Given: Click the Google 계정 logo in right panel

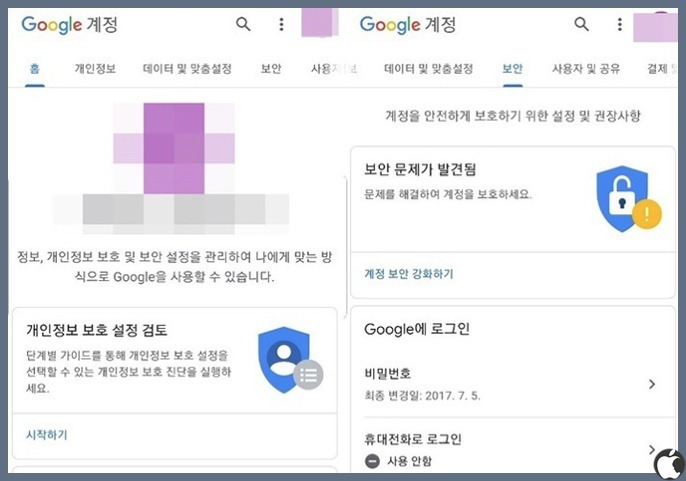Looking at the screenshot, I should [x=408, y=25].
